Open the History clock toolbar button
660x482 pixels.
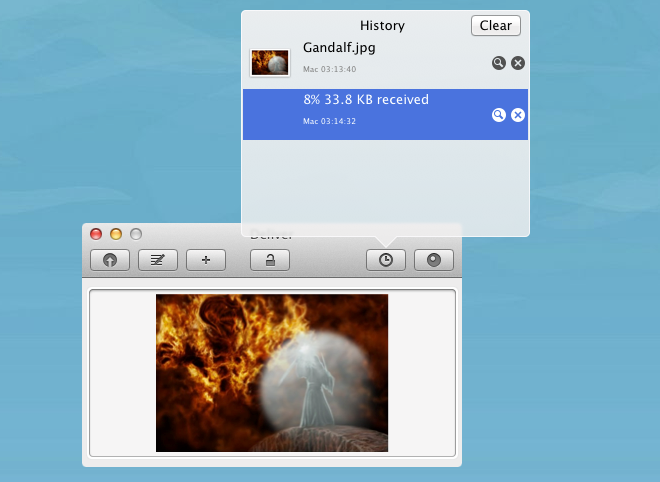pos(386,260)
